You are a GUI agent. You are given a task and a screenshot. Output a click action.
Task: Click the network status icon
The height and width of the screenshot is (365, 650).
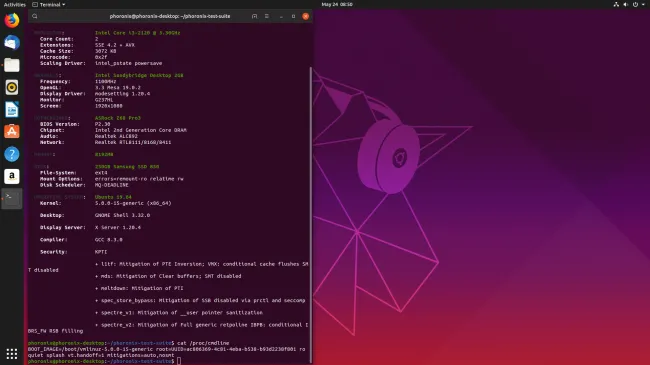click(x=616, y=5)
